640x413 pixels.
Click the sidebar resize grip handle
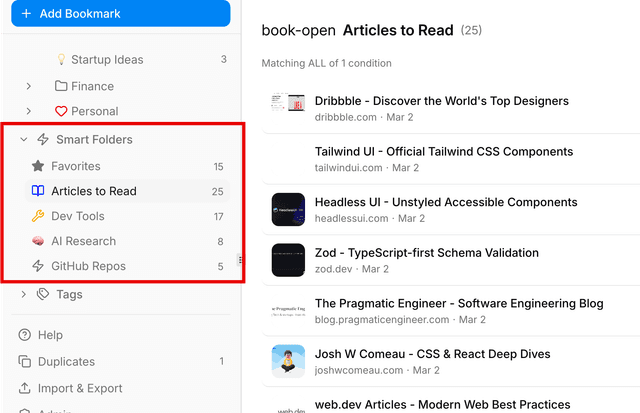[x=240, y=260]
